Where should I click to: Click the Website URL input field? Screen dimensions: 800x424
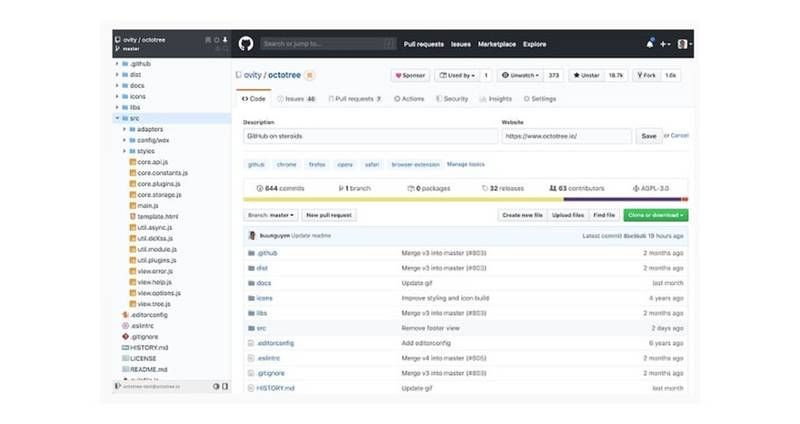pos(566,136)
